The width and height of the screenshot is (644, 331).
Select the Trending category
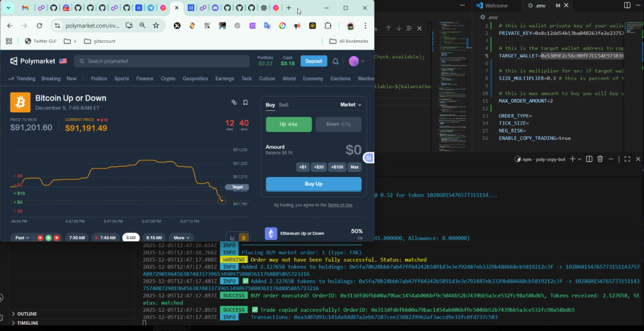22,78
